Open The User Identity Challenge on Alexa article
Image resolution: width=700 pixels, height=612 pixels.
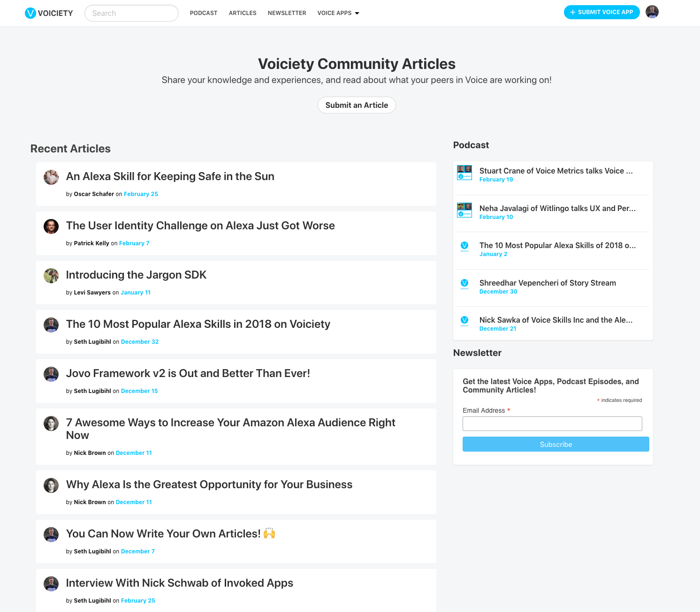coord(200,226)
